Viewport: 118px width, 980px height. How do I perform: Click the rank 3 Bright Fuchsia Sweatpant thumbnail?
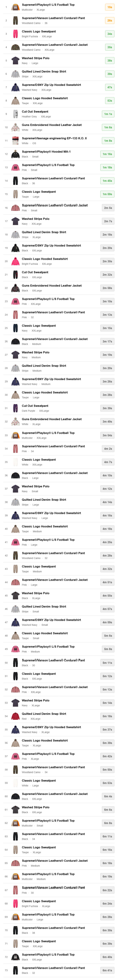click(x=15, y=34)
